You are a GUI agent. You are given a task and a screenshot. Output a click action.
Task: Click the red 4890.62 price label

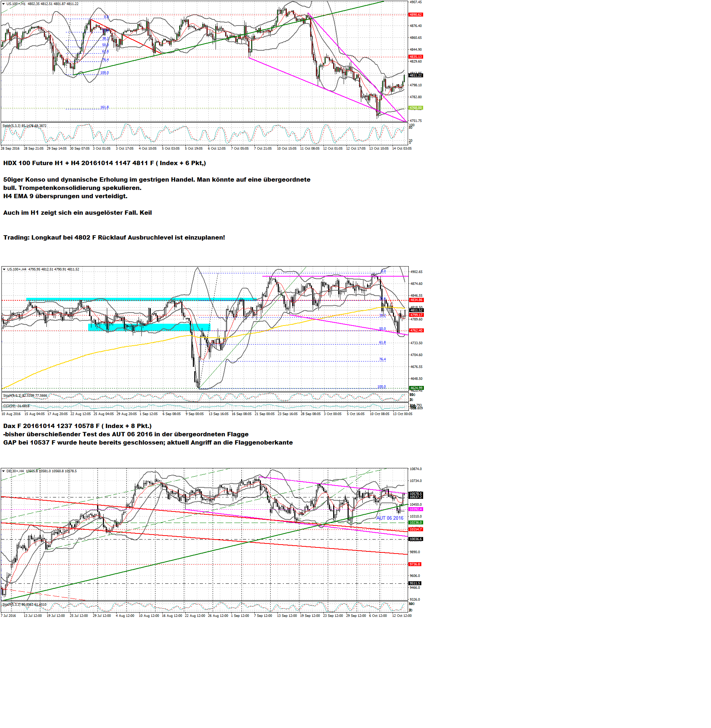[416, 14]
